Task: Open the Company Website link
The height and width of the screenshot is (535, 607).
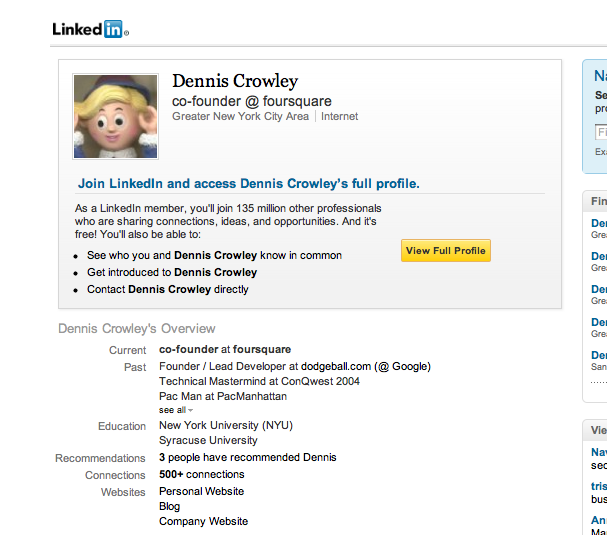Action: pos(203,521)
